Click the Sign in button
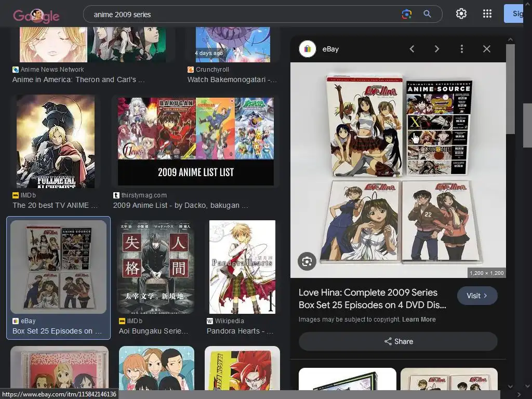532x399 pixels. (514, 14)
